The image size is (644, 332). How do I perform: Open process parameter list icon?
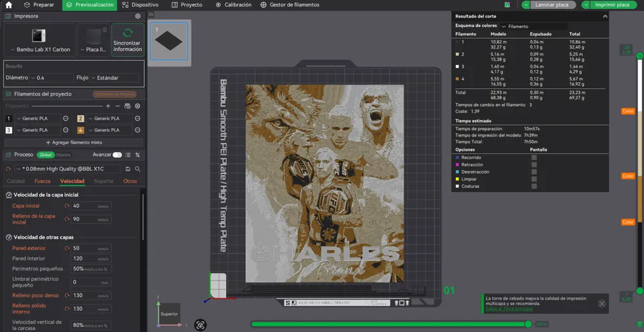click(128, 155)
